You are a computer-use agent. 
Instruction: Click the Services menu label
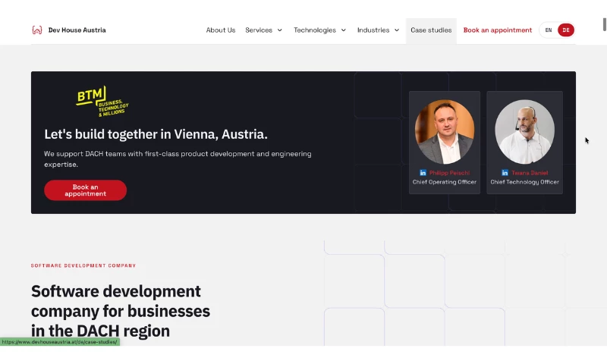[259, 30]
